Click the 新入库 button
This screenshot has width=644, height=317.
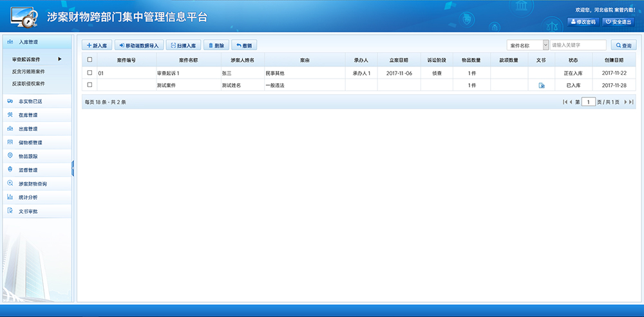(x=96, y=46)
